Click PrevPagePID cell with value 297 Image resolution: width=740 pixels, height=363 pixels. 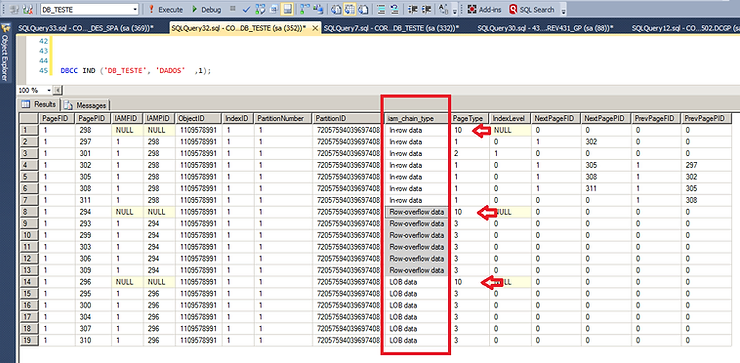[707, 165]
